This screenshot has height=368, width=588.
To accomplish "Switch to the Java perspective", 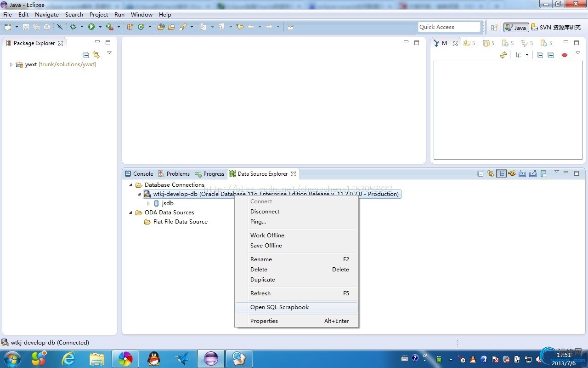I will point(516,28).
